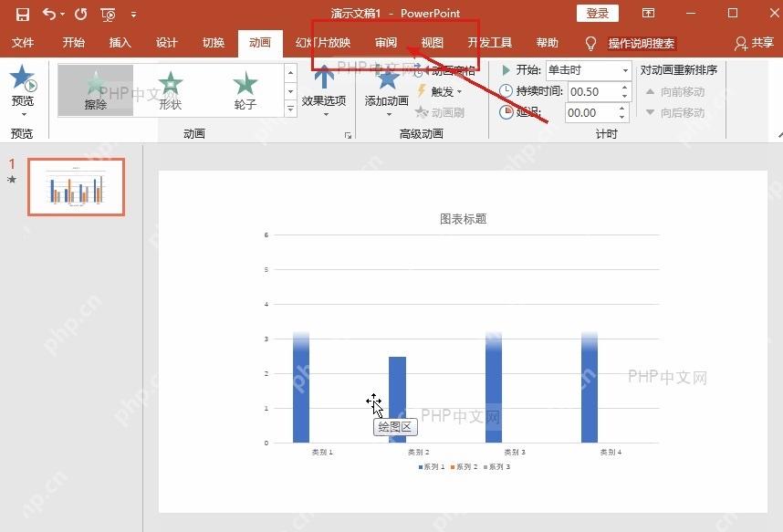Undo the last action
Image resolution: width=783 pixels, height=532 pixels.
coord(49,14)
